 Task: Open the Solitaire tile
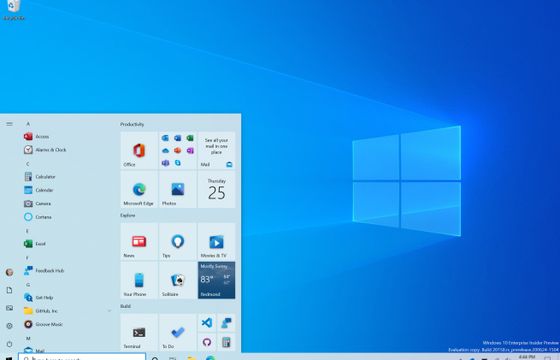178,280
